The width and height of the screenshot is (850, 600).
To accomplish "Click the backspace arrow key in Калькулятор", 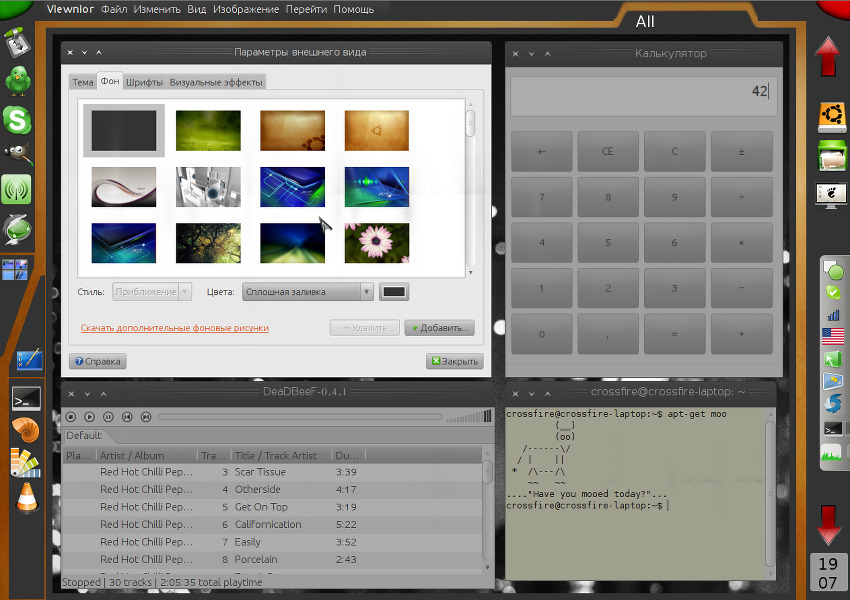I will pyautogui.click(x=542, y=152).
